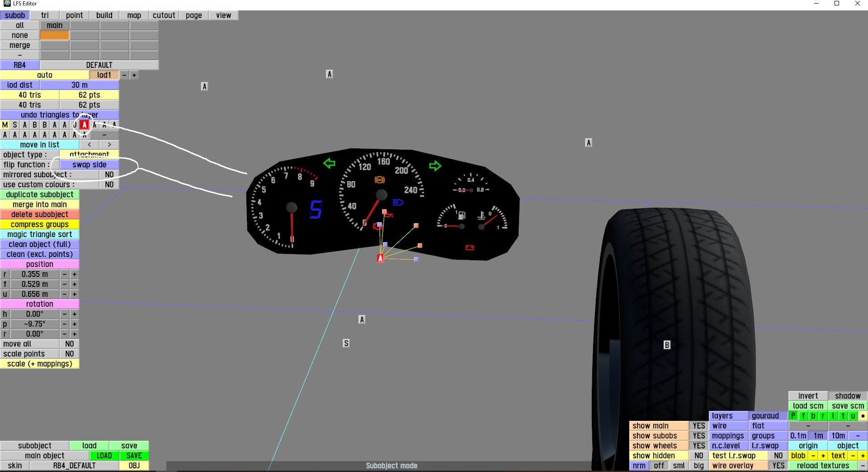868x472 pixels.
Task: Toggle the green P view filter
Action: point(793,416)
